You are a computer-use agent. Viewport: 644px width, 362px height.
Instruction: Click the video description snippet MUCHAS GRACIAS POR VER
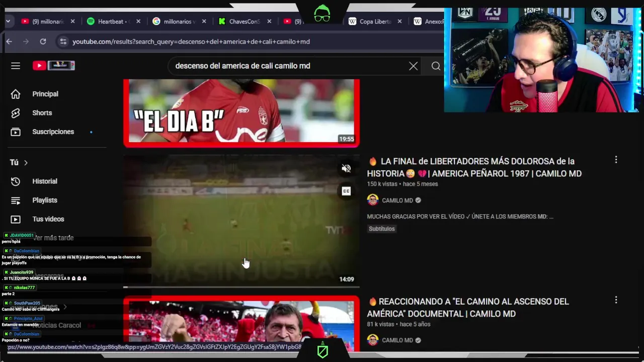pos(460,217)
